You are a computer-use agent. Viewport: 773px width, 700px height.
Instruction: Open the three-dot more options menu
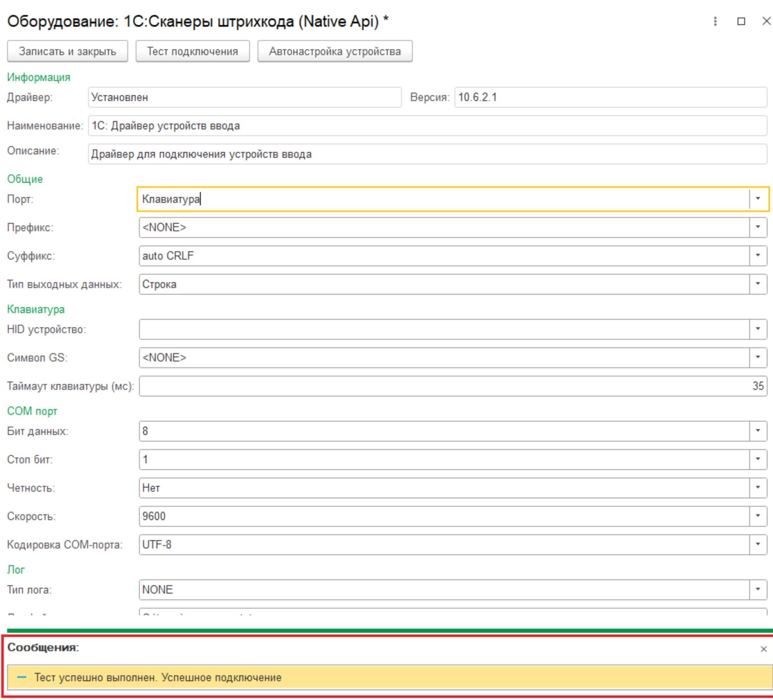pyautogui.click(x=715, y=21)
